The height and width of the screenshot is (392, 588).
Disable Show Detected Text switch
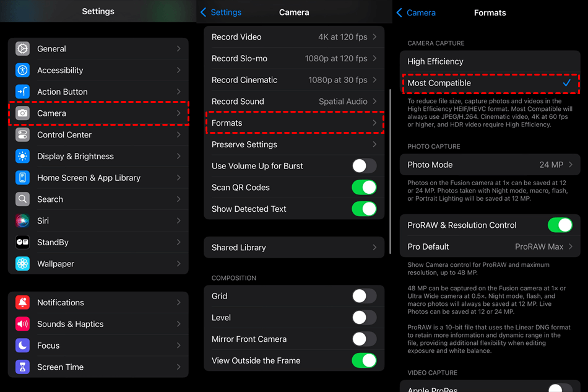[364, 209]
